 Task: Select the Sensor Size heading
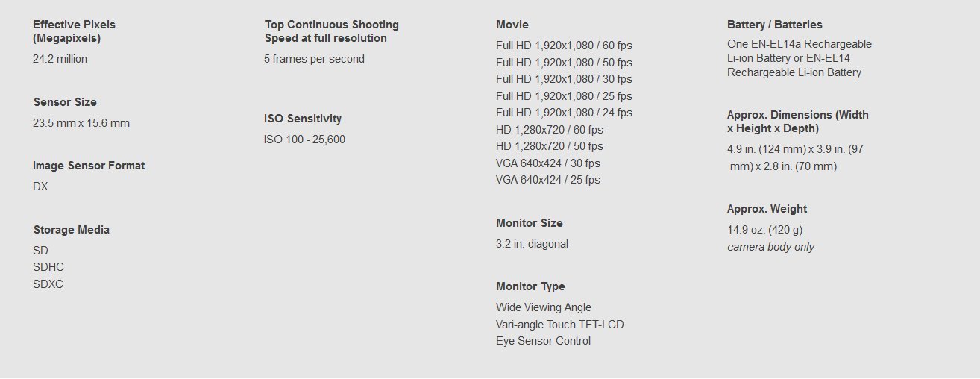pos(65,101)
